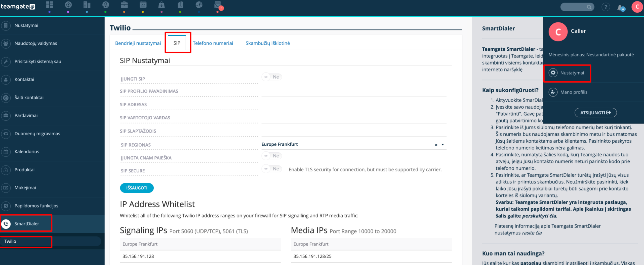Click the SIP SLAPTAŽODIS input field
This screenshot has width=644, height=265.
pos(354,132)
